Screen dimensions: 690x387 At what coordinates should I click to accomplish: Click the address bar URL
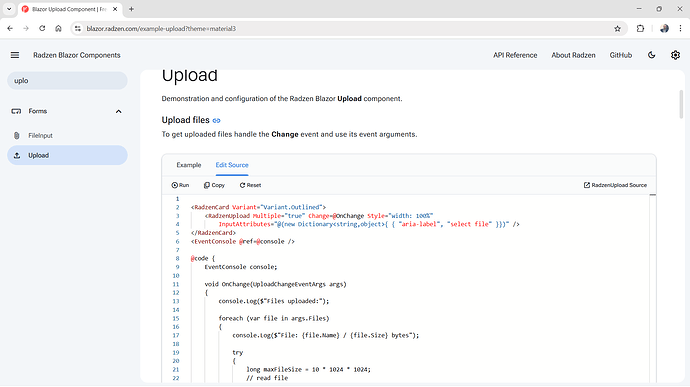click(161, 29)
